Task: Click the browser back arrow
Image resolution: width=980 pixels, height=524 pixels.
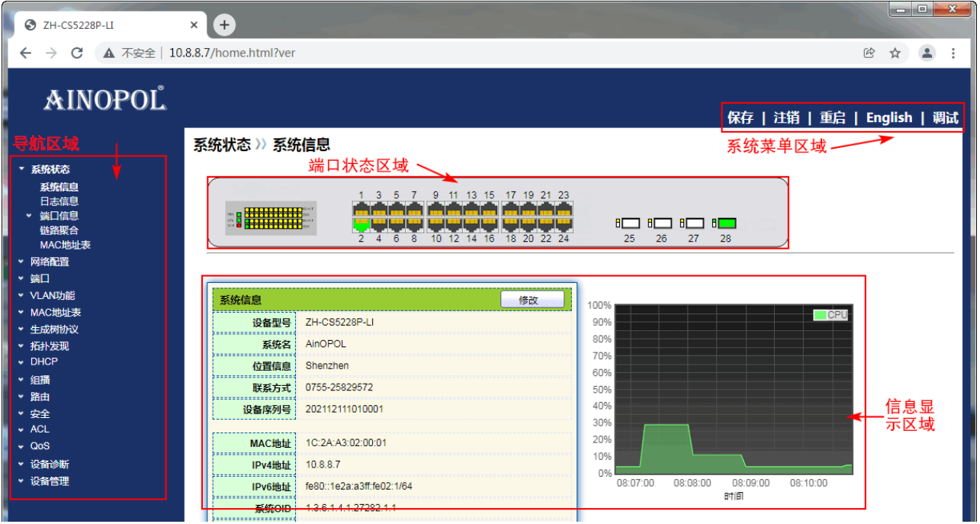Action: [x=26, y=53]
